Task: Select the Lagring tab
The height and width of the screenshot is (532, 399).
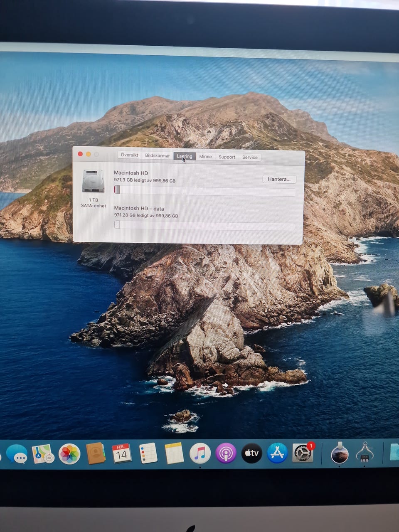Action: tap(185, 156)
